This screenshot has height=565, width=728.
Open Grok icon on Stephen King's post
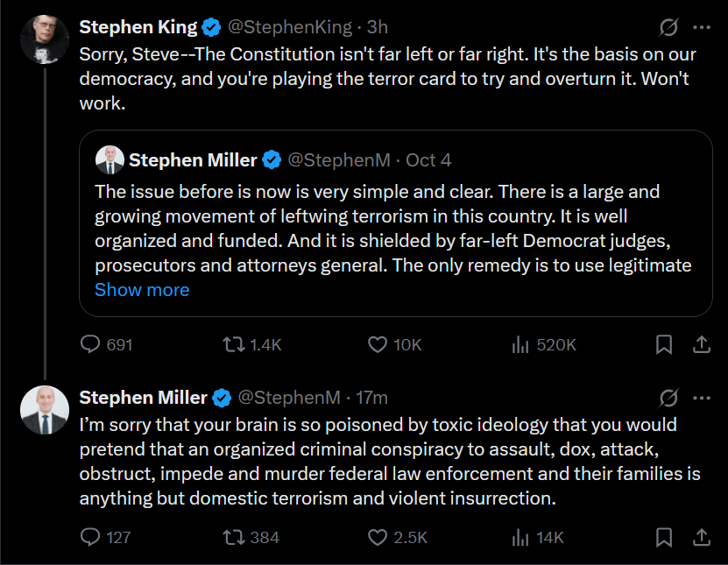(668, 30)
